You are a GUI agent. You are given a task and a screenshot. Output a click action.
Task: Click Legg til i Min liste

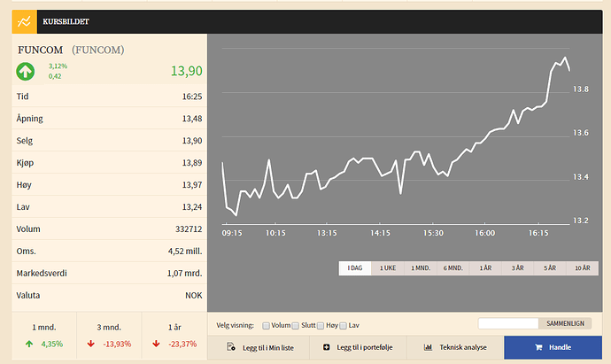pos(259,347)
